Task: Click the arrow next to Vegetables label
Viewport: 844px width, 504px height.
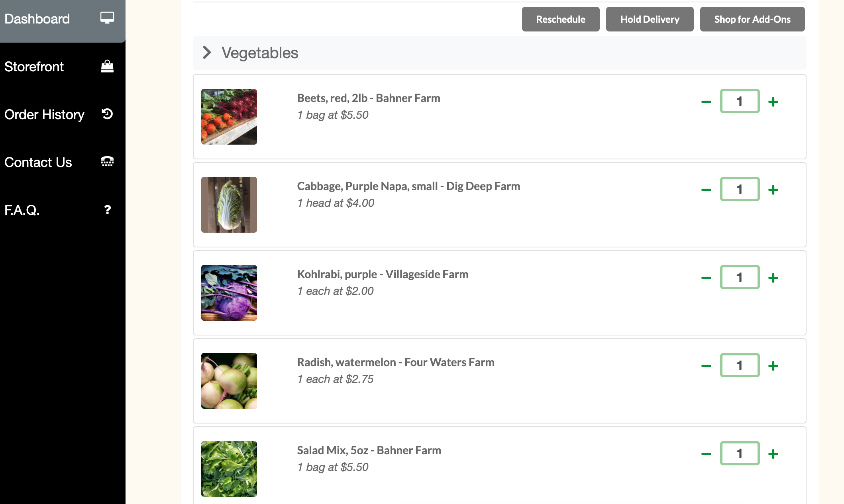Action: click(x=207, y=53)
